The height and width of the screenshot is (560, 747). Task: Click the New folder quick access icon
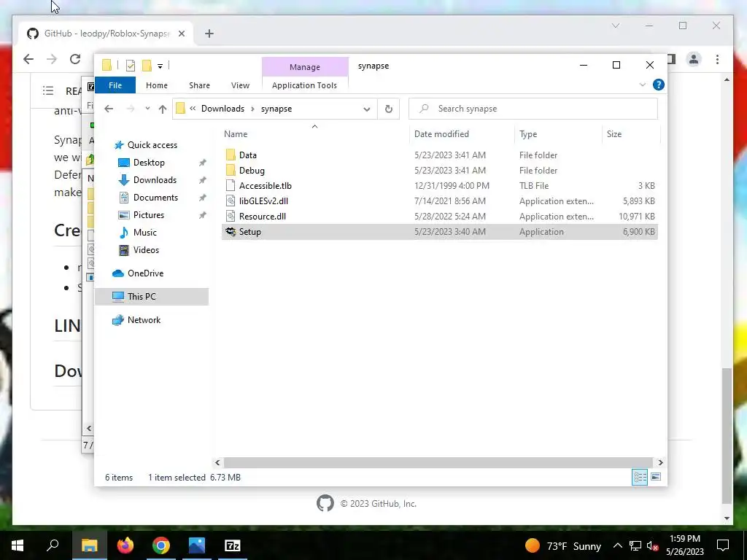tap(147, 66)
